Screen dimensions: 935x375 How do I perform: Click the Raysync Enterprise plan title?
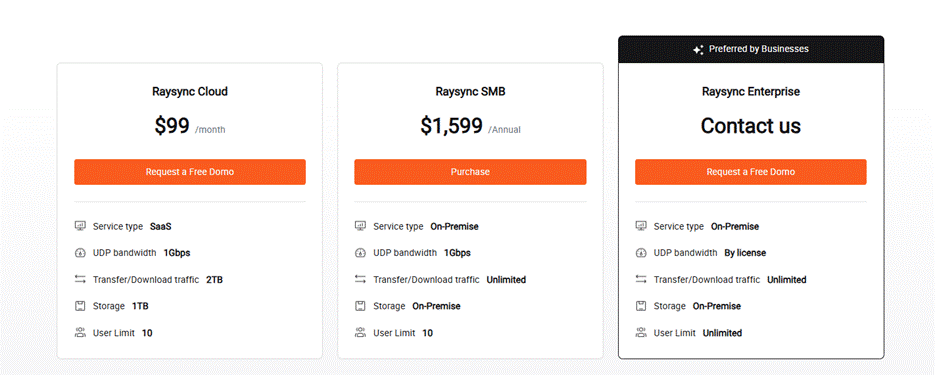pyautogui.click(x=751, y=92)
